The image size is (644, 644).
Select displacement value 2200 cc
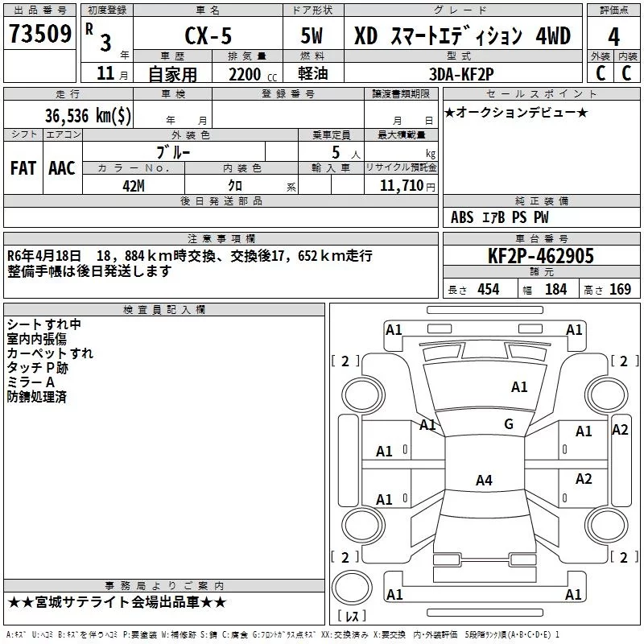point(253,74)
